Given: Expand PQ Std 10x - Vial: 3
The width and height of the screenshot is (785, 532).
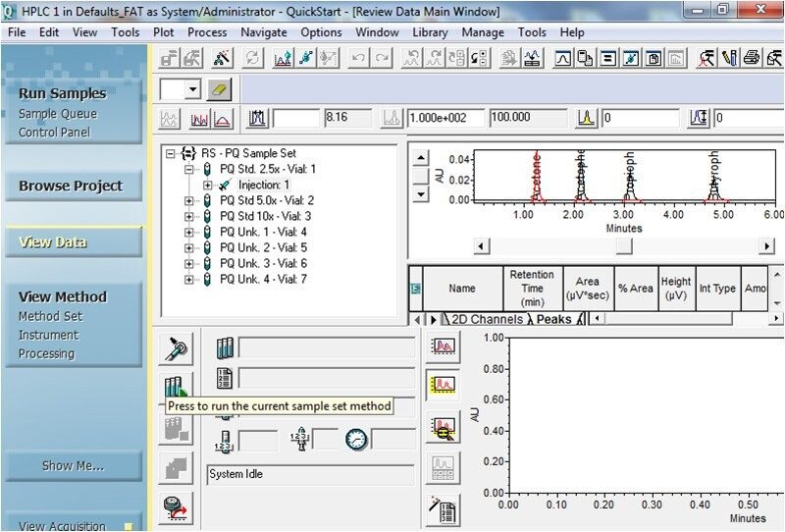Looking at the screenshot, I should coord(188,217).
